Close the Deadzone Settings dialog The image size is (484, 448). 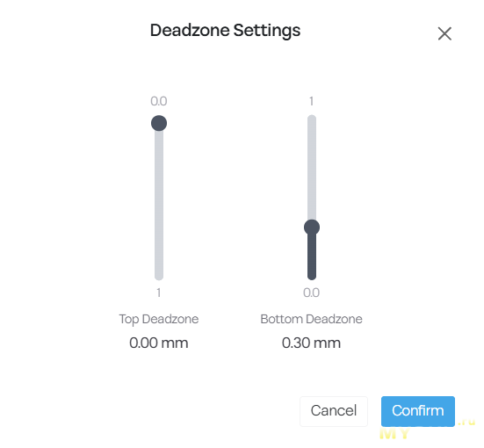click(444, 33)
